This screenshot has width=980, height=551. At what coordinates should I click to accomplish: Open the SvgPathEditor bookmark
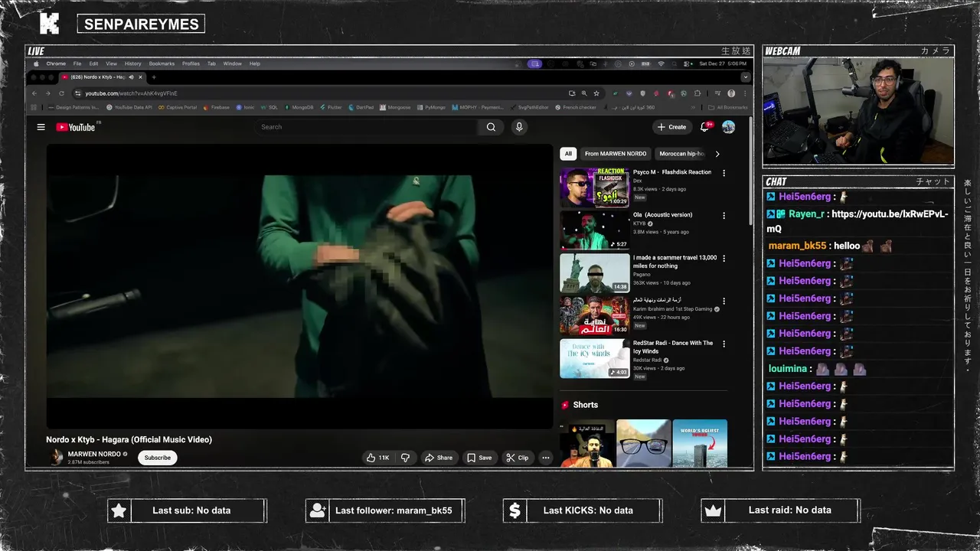pos(529,107)
